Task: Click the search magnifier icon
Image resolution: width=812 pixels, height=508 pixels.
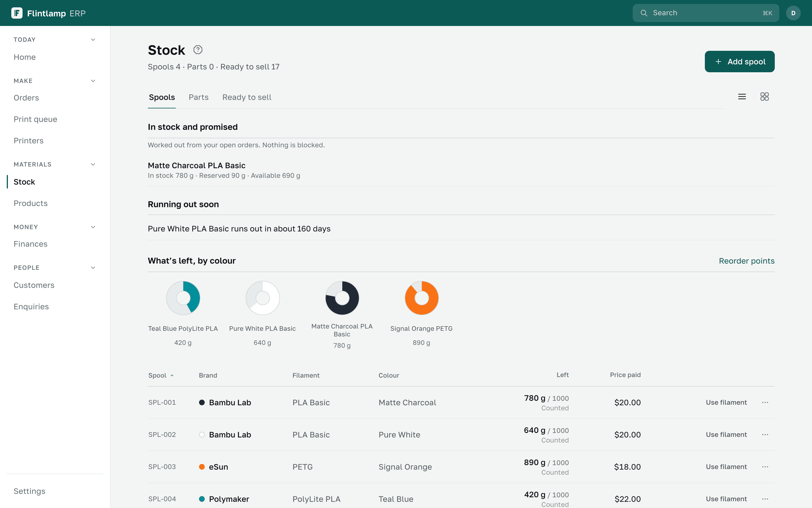Action: pos(644,13)
